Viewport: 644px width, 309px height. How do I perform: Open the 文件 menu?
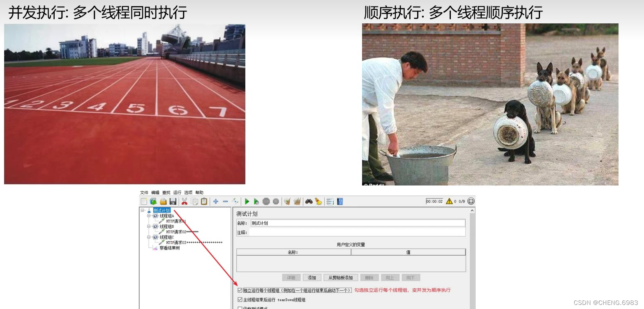[x=144, y=192]
